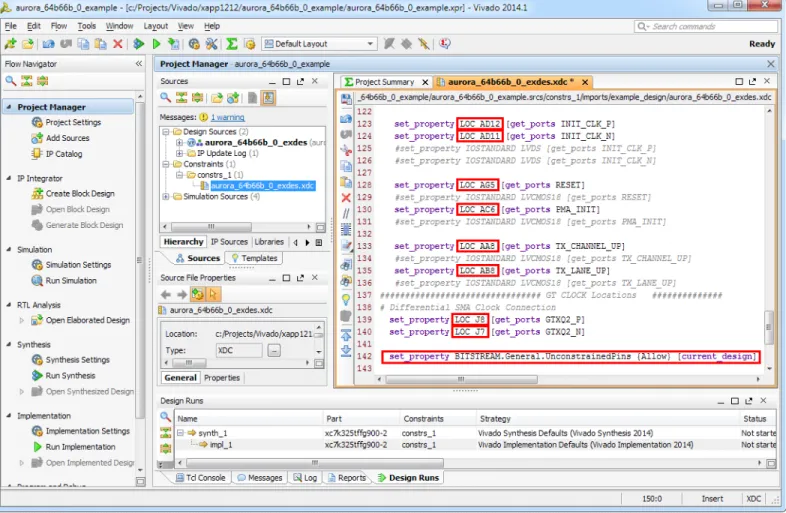
Task: Toggle the highlighted gear-folder icon in Source File Properties
Action: [198, 294]
